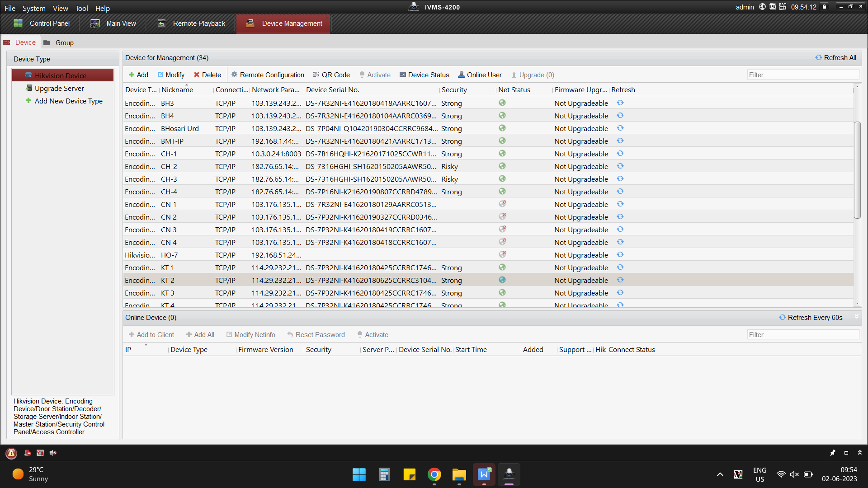Click the refresh icon for BH3 row
The image size is (868, 488).
pos(620,103)
